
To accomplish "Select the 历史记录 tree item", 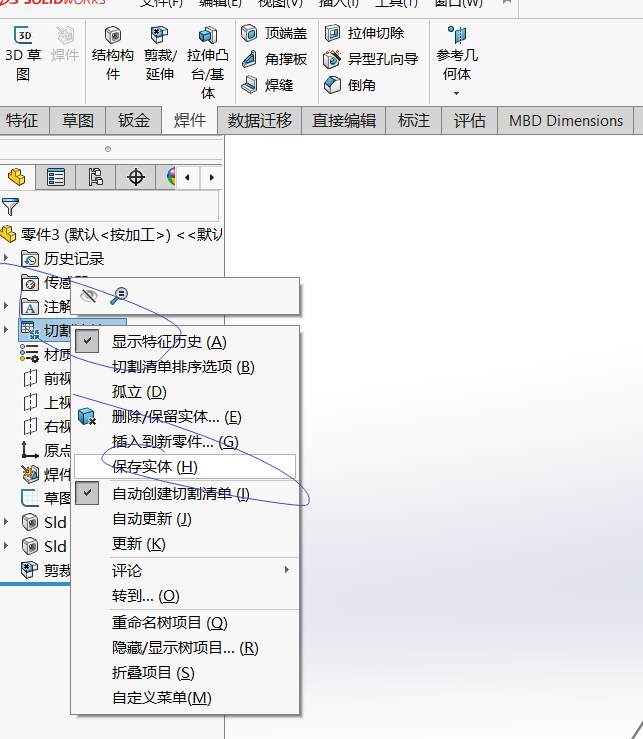I will coord(63,258).
